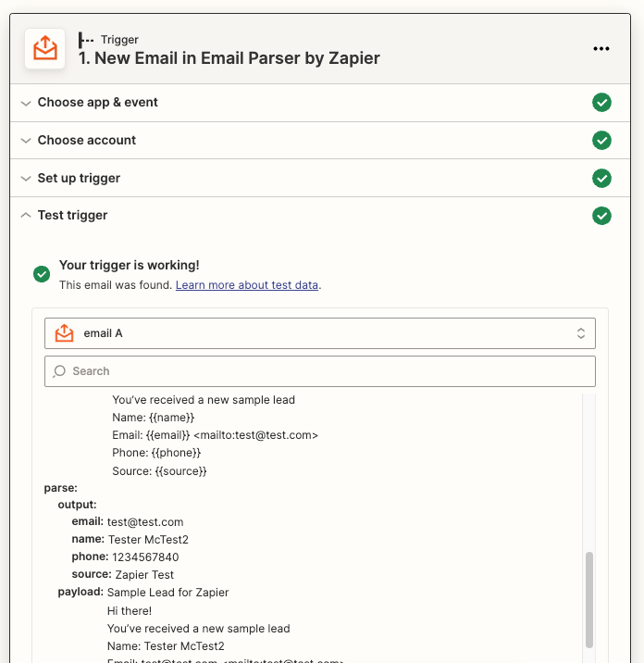Select the source value Zapier Test

click(x=144, y=575)
